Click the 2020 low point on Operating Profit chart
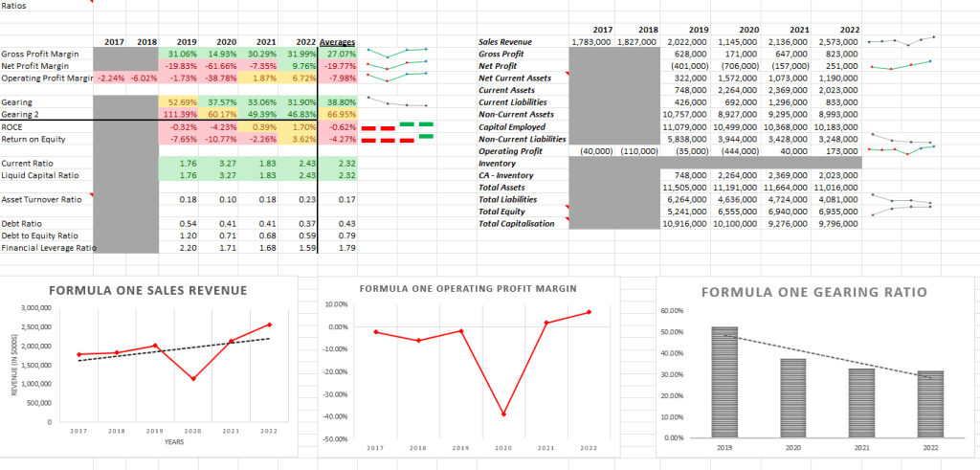This screenshot has height=470, width=980. pos(502,414)
